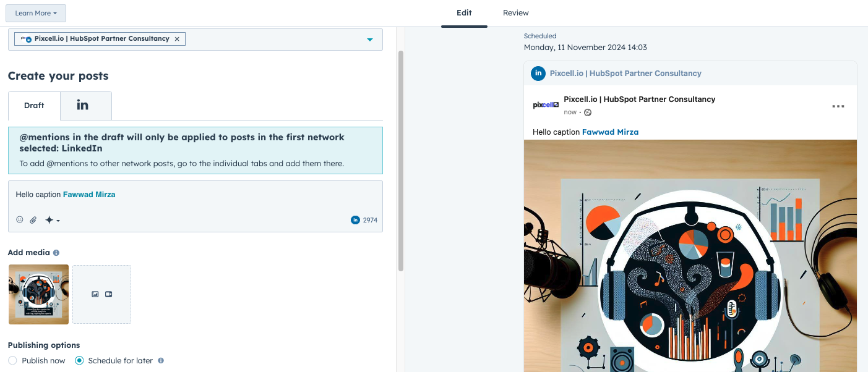
Task: Click the visibility globe icon beside now
Action: click(588, 112)
